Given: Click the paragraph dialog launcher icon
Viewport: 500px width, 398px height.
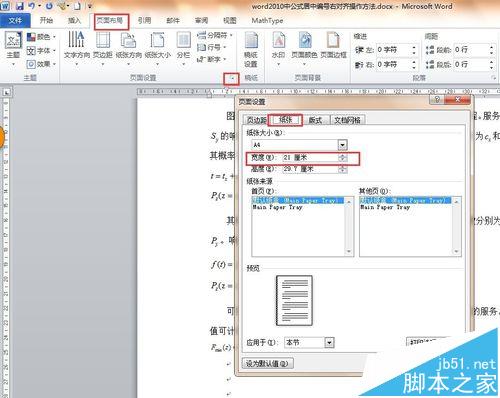Looking at the screenshot, I should [494, 78].
